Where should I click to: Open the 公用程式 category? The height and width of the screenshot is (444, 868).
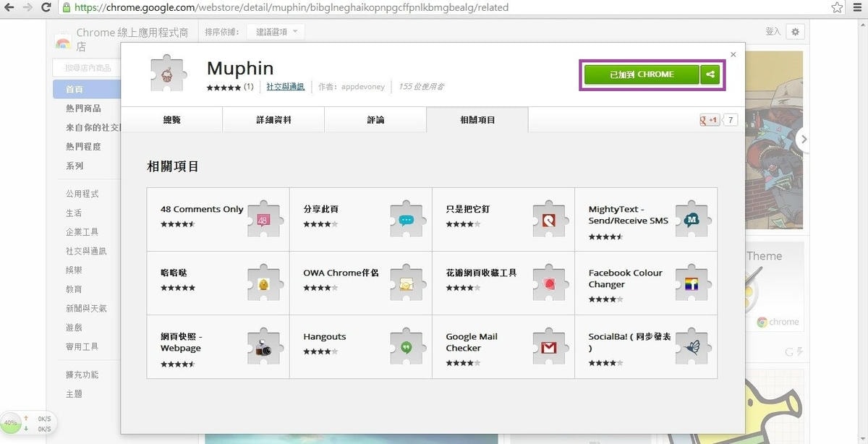pyautogui.click(x=82, y=194)
